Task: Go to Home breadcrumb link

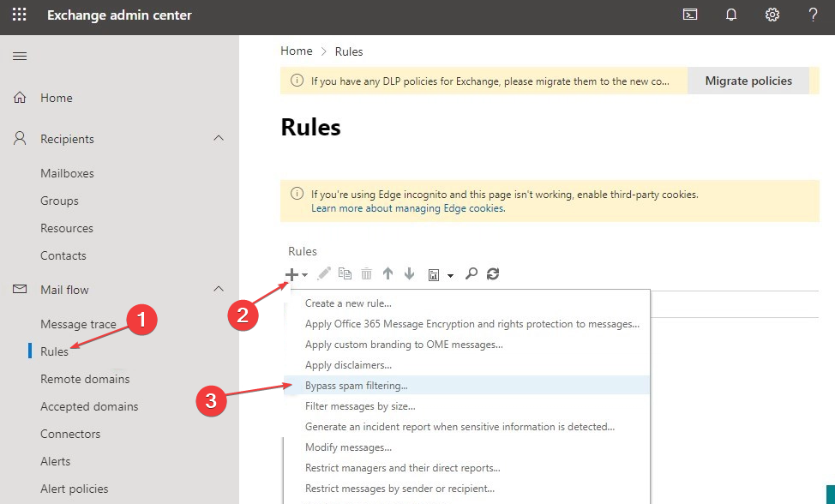Action: click(x=297, y=51)
